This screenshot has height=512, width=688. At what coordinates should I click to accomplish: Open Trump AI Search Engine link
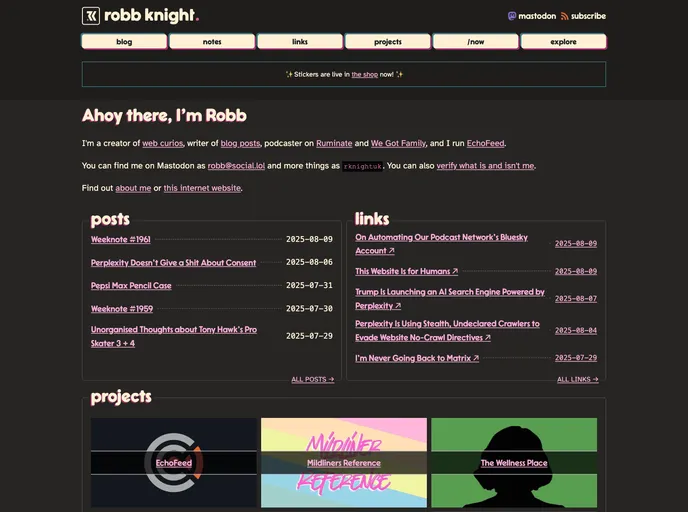(x=450, y=299)
